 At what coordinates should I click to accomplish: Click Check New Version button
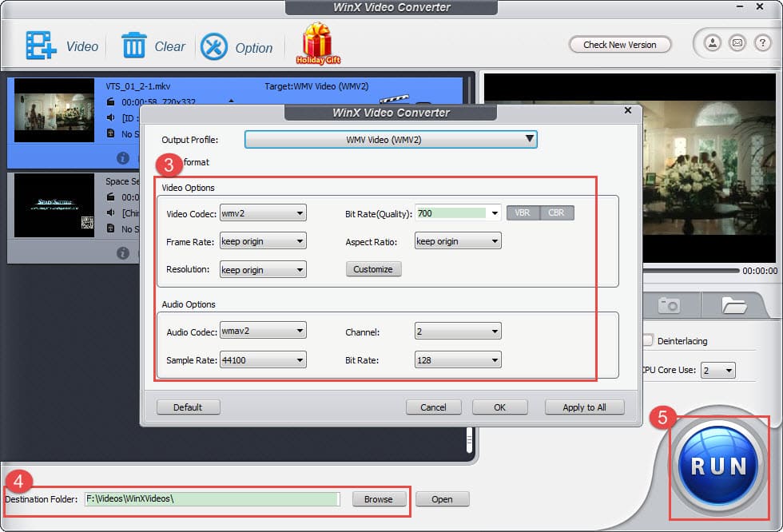pyautogui.click(x=620, y=45)
